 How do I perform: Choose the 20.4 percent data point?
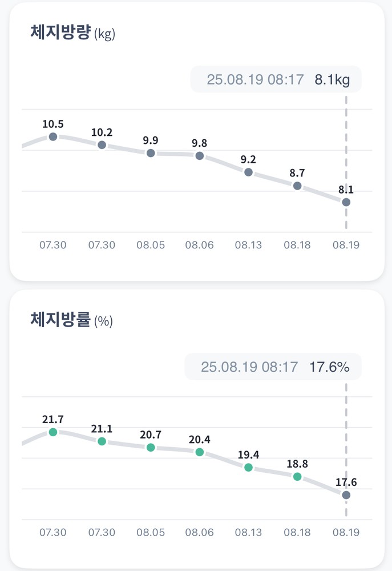200,452
